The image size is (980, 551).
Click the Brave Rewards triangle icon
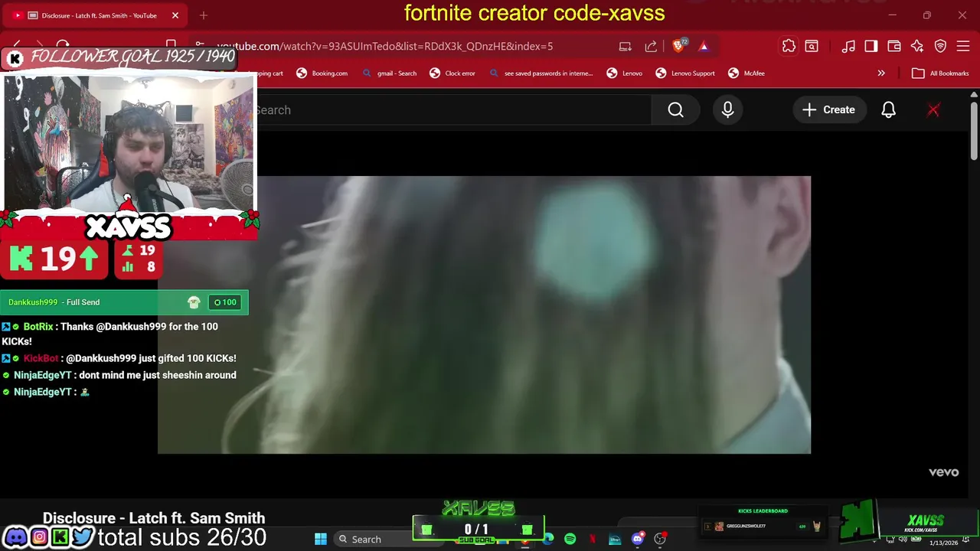704,47
